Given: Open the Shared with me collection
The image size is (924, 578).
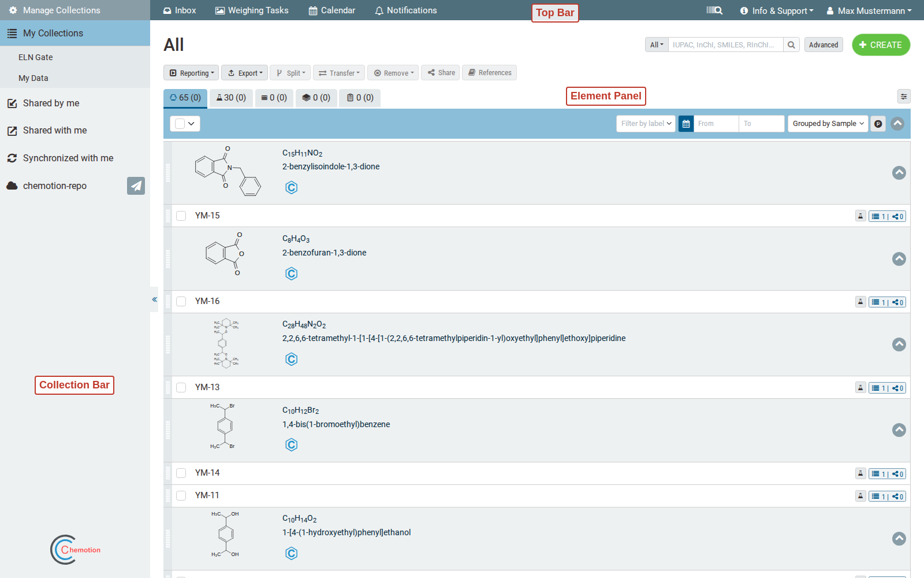Looking at the screenshot, I should point(75,131).
